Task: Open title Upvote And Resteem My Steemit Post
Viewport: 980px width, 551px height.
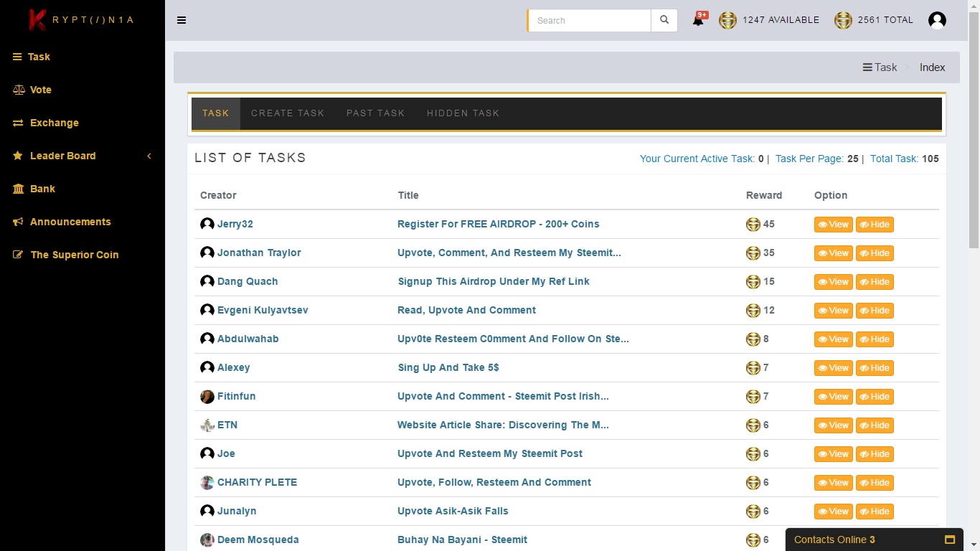Action: 490,453
